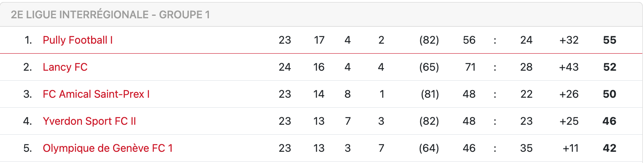Click Lancy FC's 52 points total

pos(609,67)
